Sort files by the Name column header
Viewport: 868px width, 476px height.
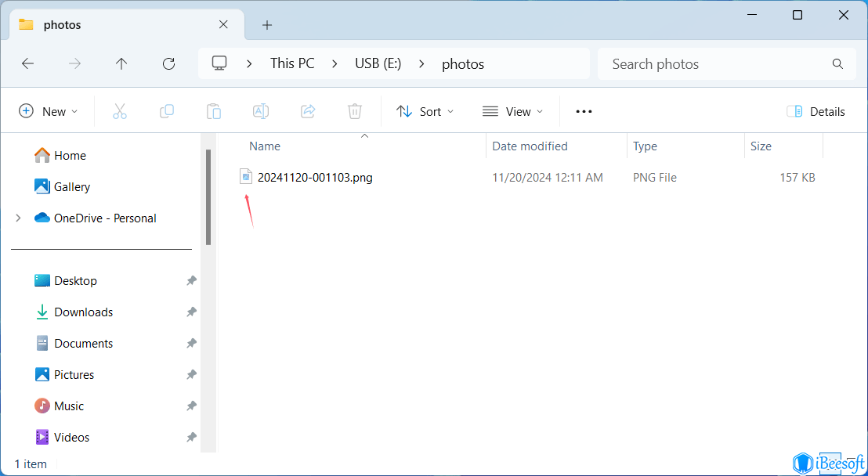[264, 146]
